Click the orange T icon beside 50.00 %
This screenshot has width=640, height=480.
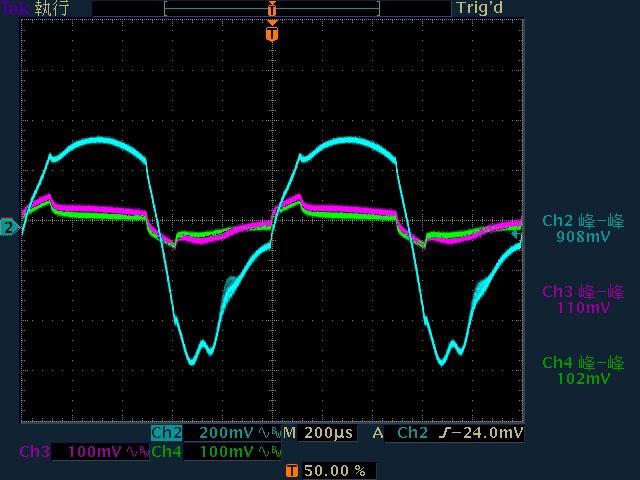tap(291, 470)
